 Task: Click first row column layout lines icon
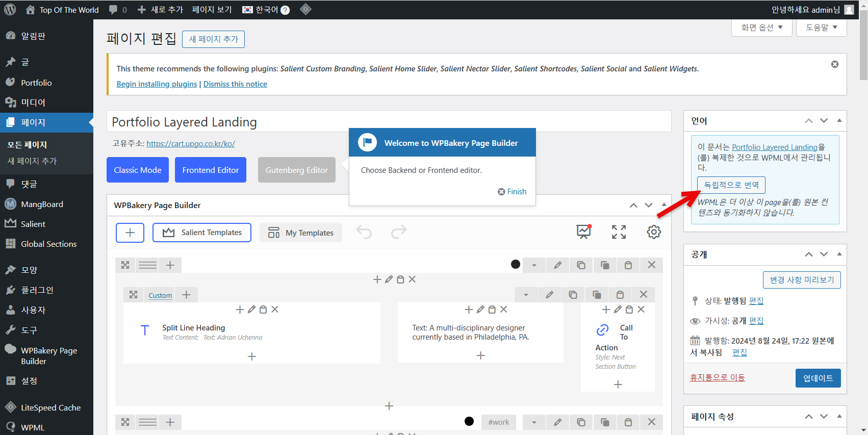pyautogui.click(x=147, y=265)
